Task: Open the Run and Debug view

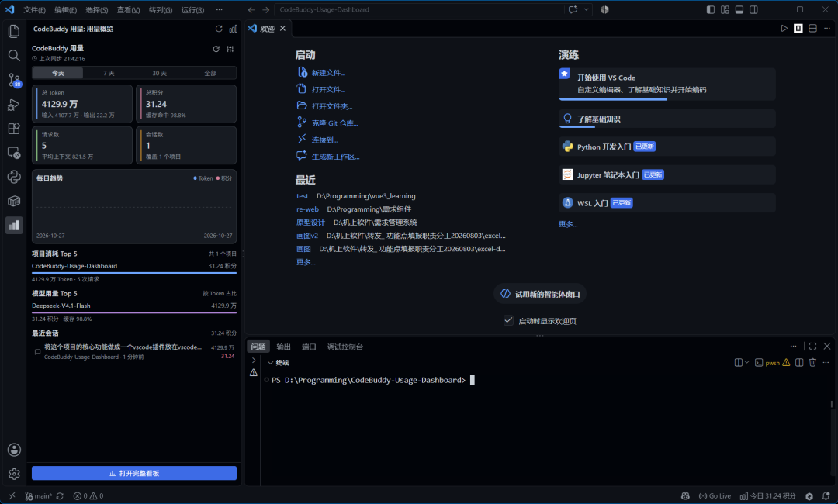Action: pyautogui.click(x=14, y=105)
